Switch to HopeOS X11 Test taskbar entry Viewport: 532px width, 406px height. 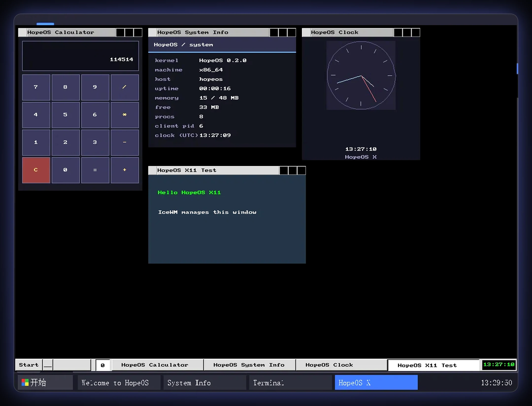pyautogui.click(x=433, y=365)
